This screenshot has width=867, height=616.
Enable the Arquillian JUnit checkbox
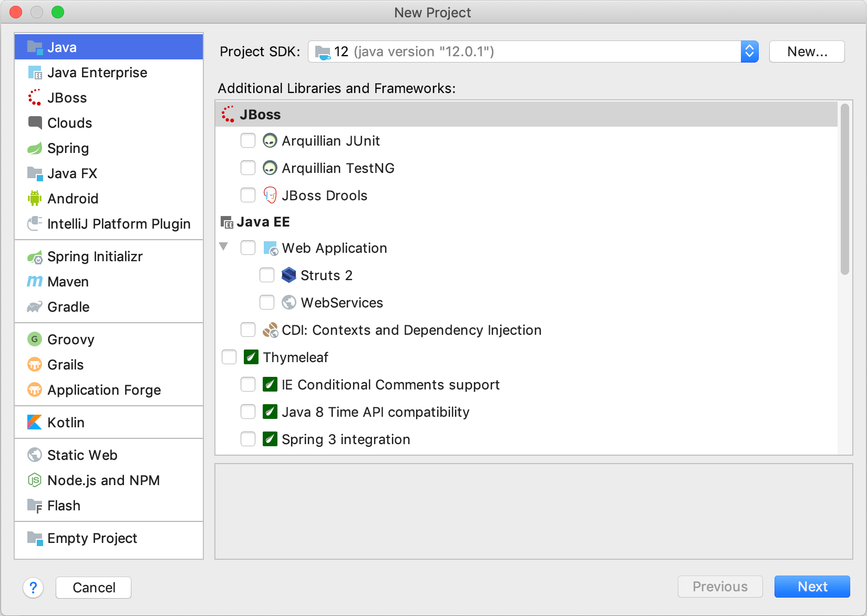(248, 141)
